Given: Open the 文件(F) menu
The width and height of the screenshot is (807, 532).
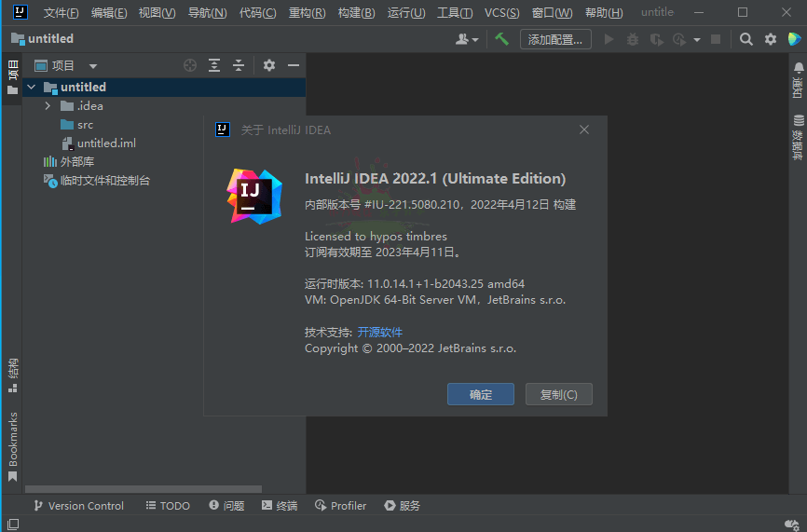Looking at the screenshot, I should (x=61, y=12).
